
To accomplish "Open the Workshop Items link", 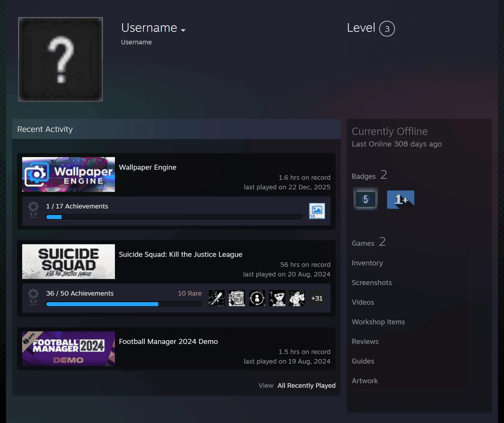I will [378, 322].
